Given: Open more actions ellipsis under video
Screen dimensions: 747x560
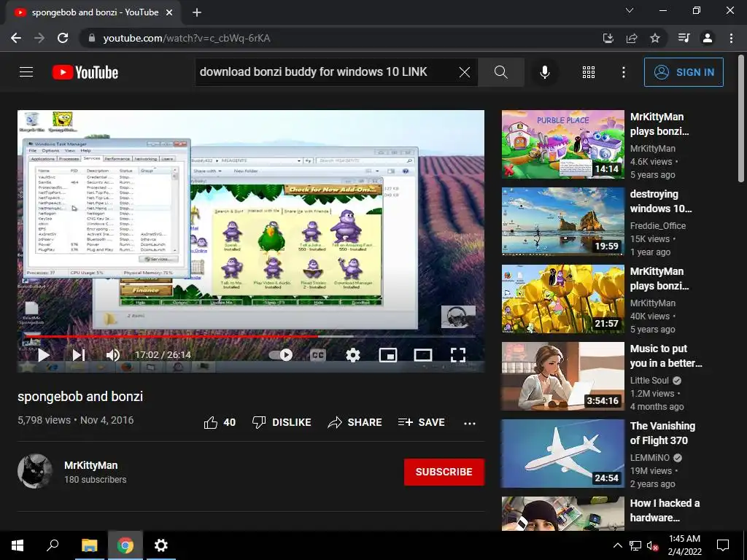Looking at the screenshot, I should coord(470,423).
